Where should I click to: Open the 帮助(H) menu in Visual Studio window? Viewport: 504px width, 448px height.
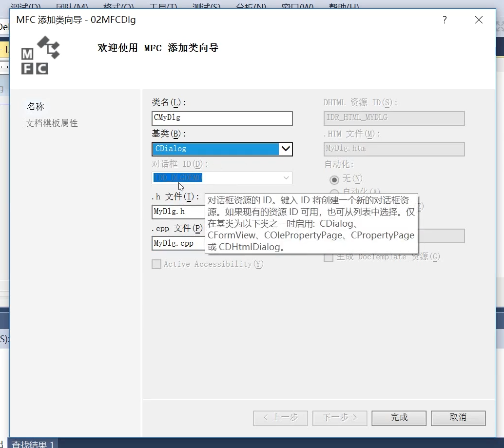point(344,6)
